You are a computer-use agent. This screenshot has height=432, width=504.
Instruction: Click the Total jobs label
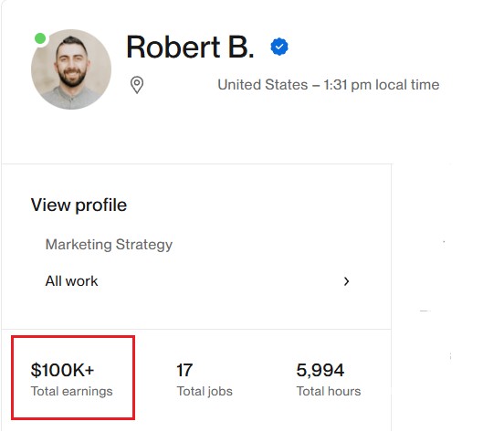205,391
